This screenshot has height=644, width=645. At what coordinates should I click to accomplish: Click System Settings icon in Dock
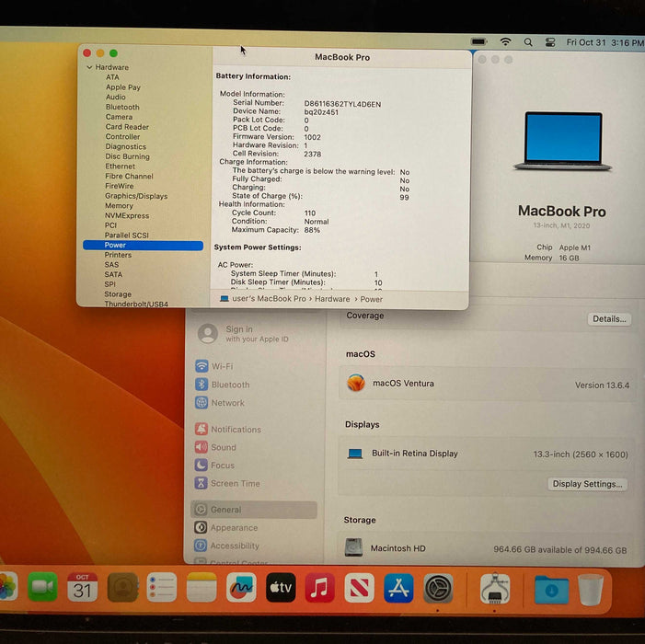pos(439,589)
